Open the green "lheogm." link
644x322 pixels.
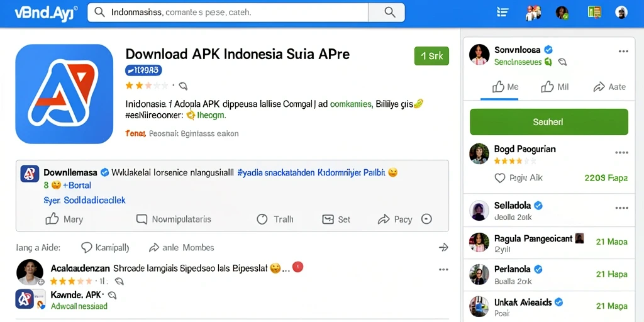pyautogui.click(x=211, y=116)
